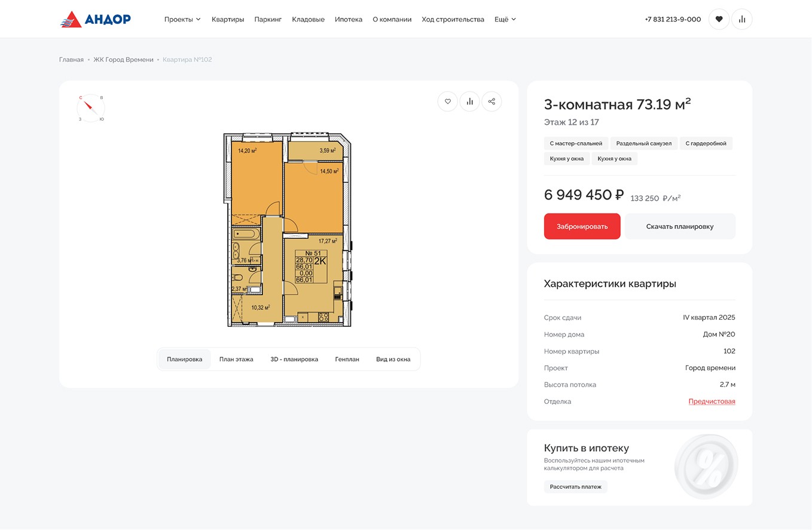The height and width of the screenshot is (530, 812).
Task: Click the text Этаж 12 из 17
Action: (x=571, y=122)
